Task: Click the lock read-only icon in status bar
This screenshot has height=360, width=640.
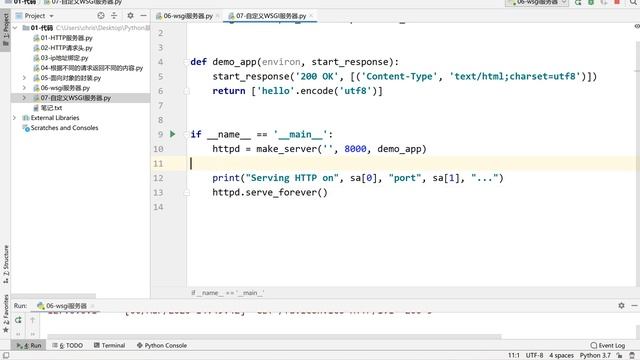Action: (620, 356)
